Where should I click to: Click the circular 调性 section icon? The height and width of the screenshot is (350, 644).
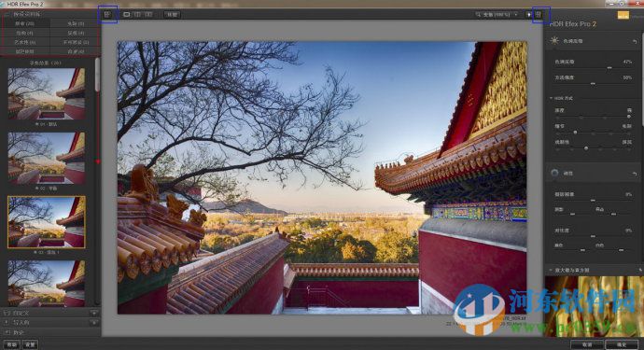tap(554, 173)
